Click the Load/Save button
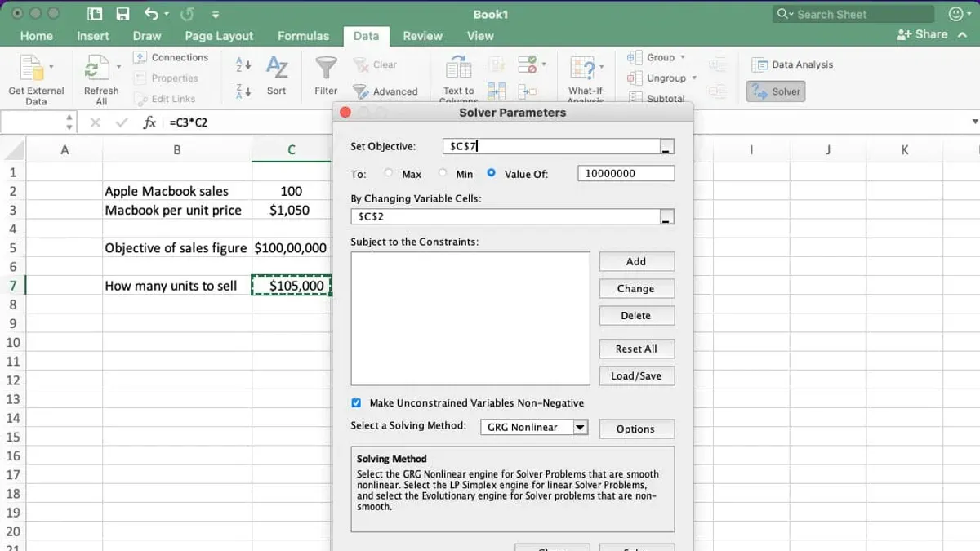980x551 pixels. 636,375
